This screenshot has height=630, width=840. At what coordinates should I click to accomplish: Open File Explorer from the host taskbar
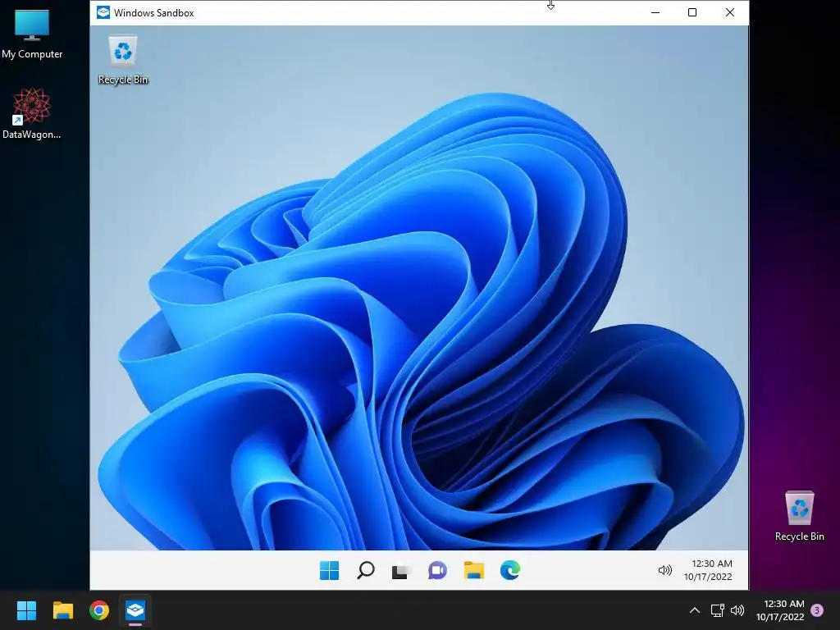pyautogui.click(x=62, y=610)
